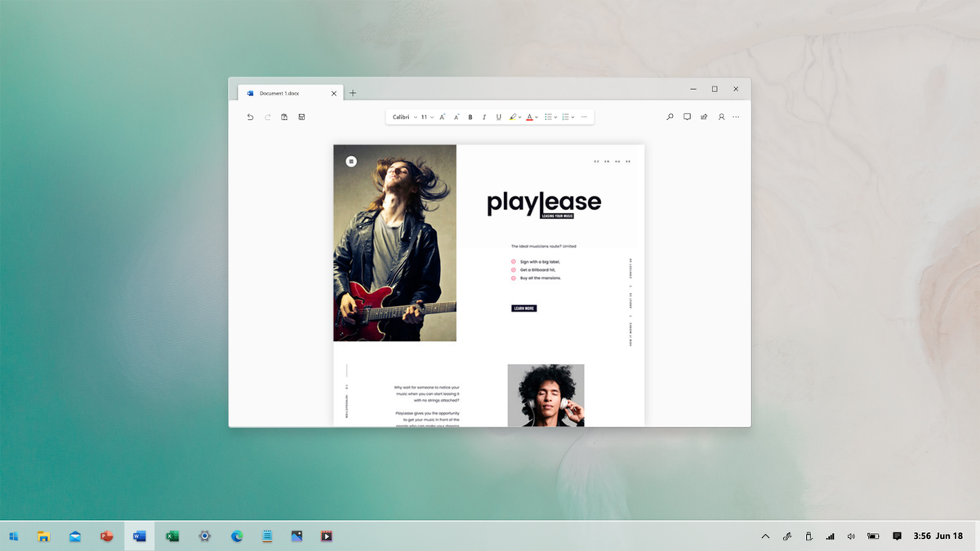Click the headphones man photo
The width and height of the screenshot is (980, 551).
pyautogui.click(x=546, y=395)
